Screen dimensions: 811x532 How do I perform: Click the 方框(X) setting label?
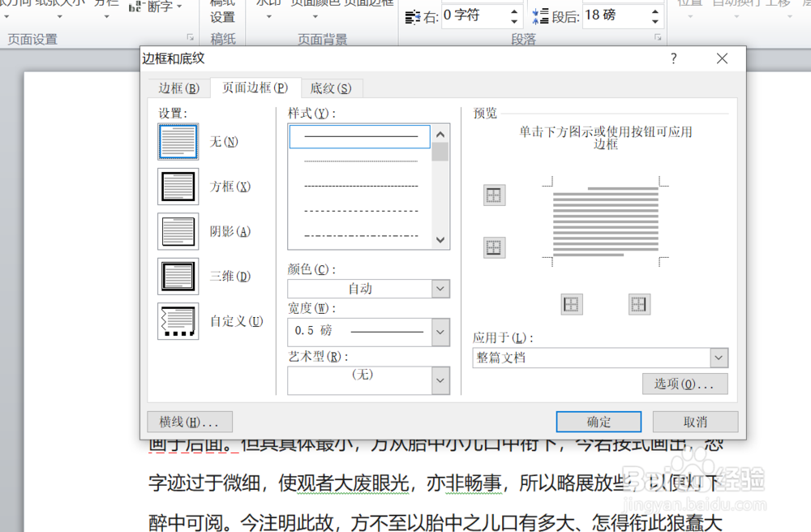point(230,187)
